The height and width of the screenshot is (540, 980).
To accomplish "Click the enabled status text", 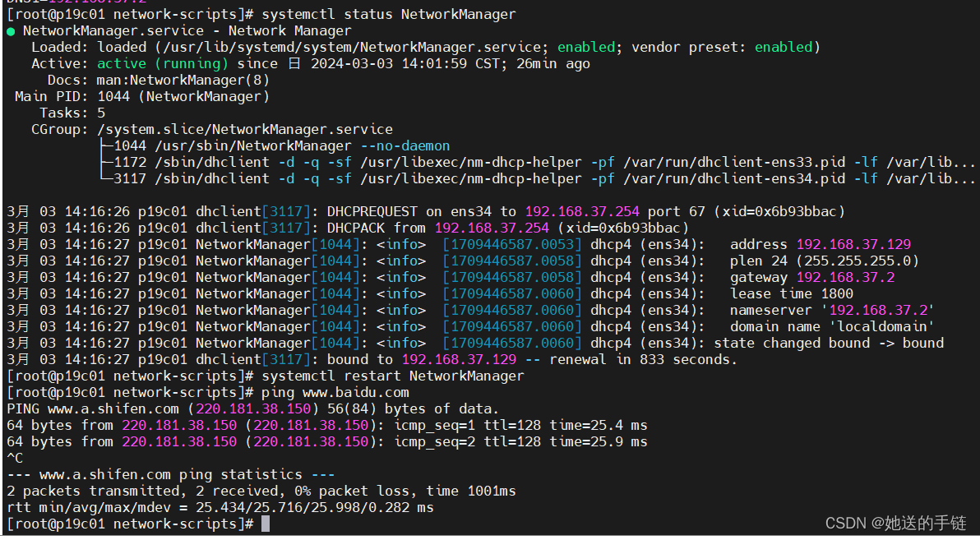I will pyautogui.click(x=585, y=47).
